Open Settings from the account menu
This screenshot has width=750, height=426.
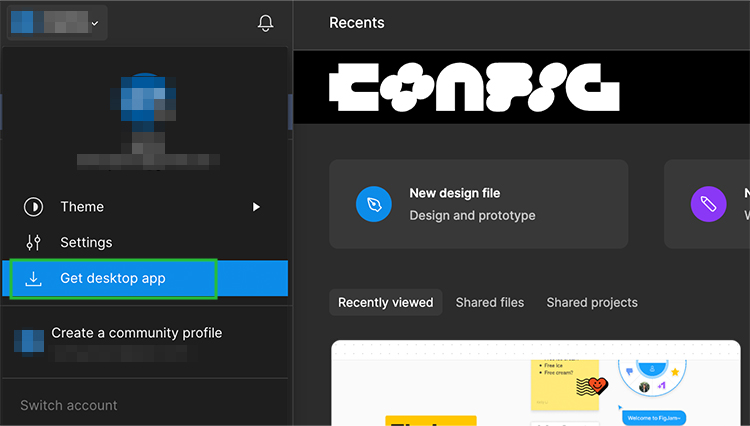(x=145, y=242)
